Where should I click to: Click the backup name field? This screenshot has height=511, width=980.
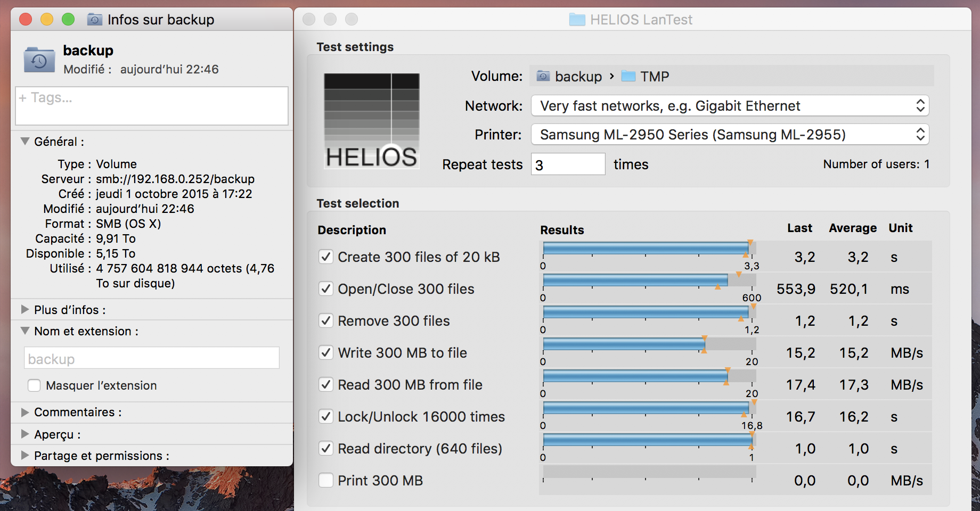[x=152, y=358]
